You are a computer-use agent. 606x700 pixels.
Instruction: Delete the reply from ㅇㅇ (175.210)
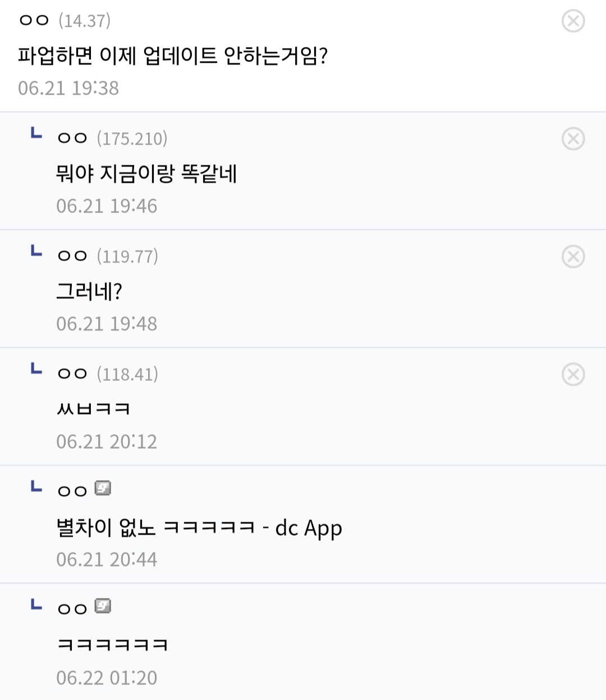click(x=573, y=139)
